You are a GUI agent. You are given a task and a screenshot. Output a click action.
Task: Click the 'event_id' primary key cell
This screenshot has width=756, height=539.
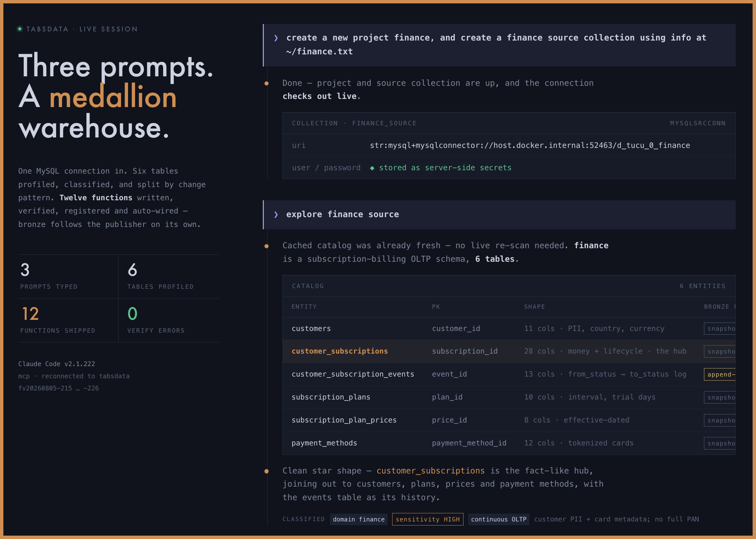click(449, 374)
